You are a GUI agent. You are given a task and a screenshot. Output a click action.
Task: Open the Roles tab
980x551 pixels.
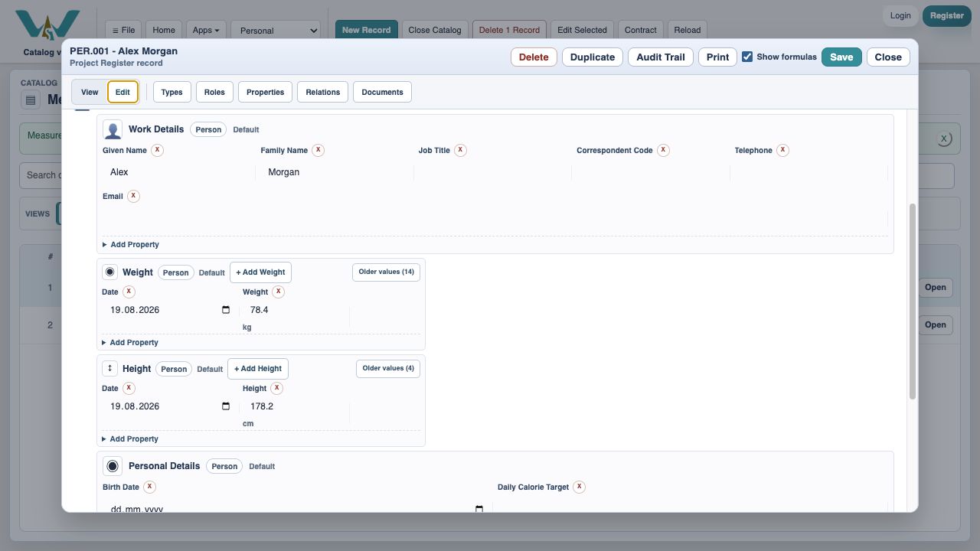(x=214, y=92)
